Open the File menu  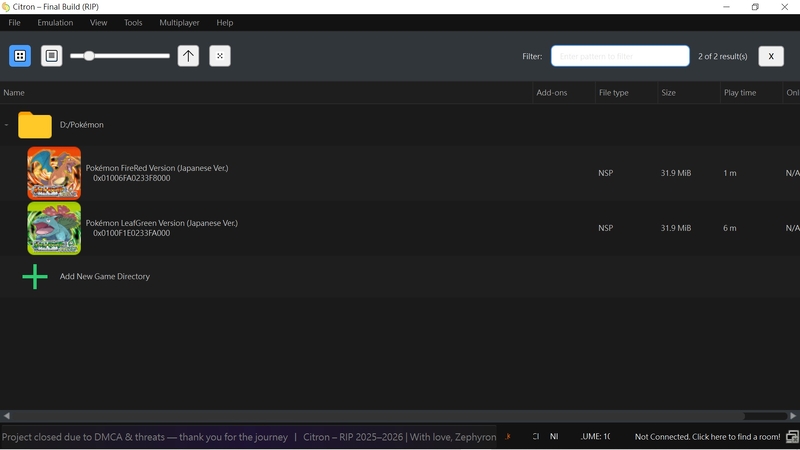[14, 22]
